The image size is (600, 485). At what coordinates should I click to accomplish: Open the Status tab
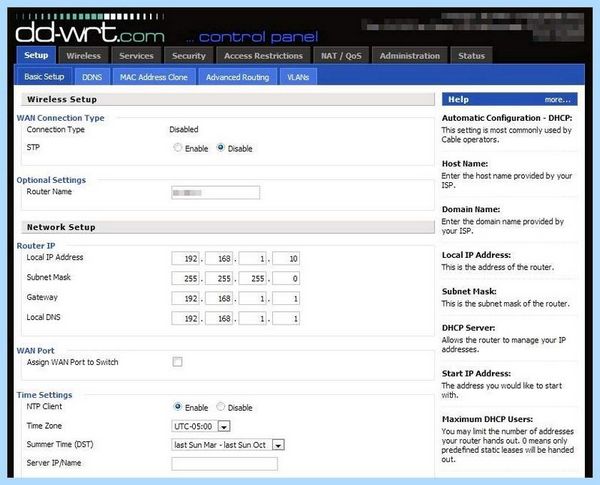click(471, 56)
